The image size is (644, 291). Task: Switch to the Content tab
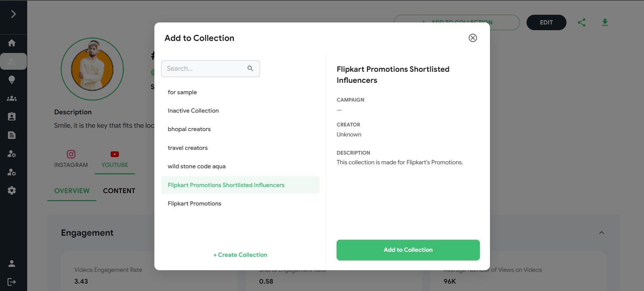119,191
